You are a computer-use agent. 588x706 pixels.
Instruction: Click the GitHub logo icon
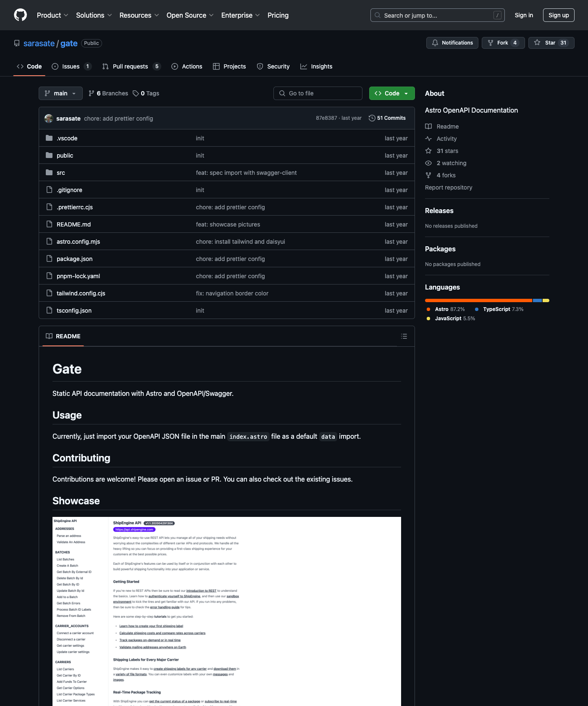coord(20,15)
